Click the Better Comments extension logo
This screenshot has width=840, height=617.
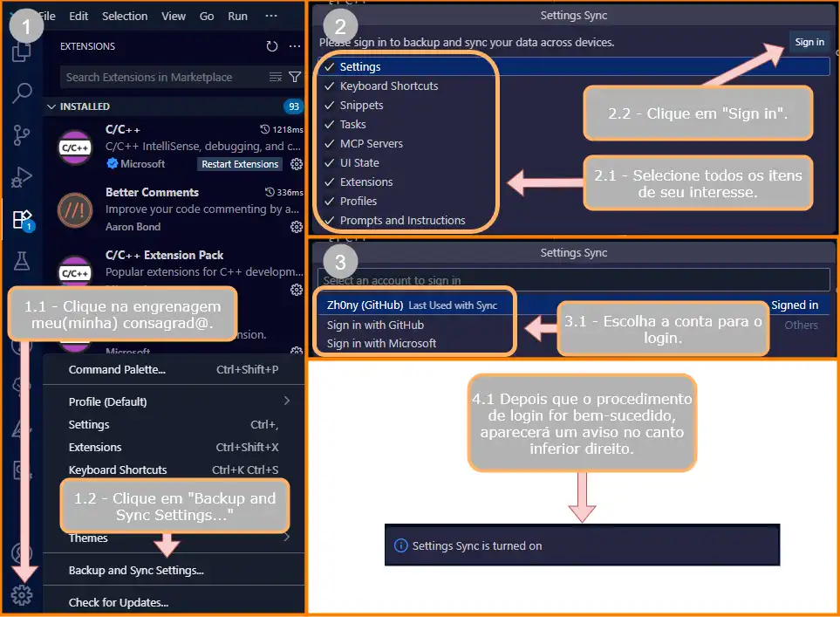(x=75, y=210)
